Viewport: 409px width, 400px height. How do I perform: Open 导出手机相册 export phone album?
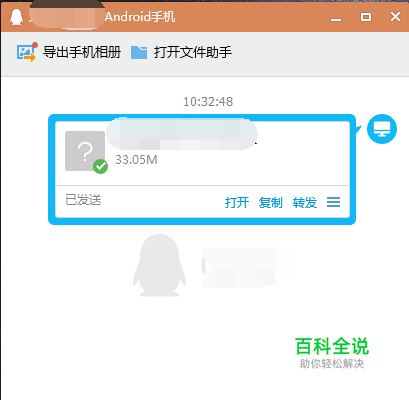pos(82,52)
